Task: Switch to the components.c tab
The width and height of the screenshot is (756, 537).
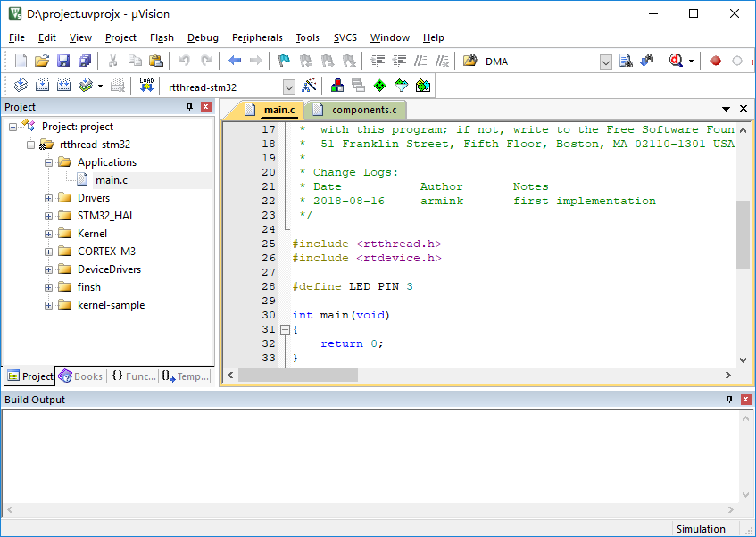Action: click(x=363, y=110)
